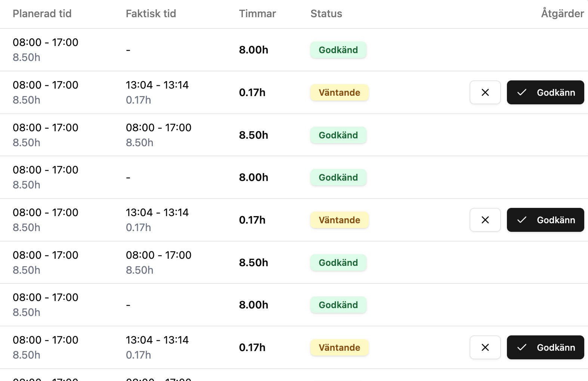The height and width of the screenshot is (381, 588).
Task: Select the first Väntande status badge
Action: point(340,92)
